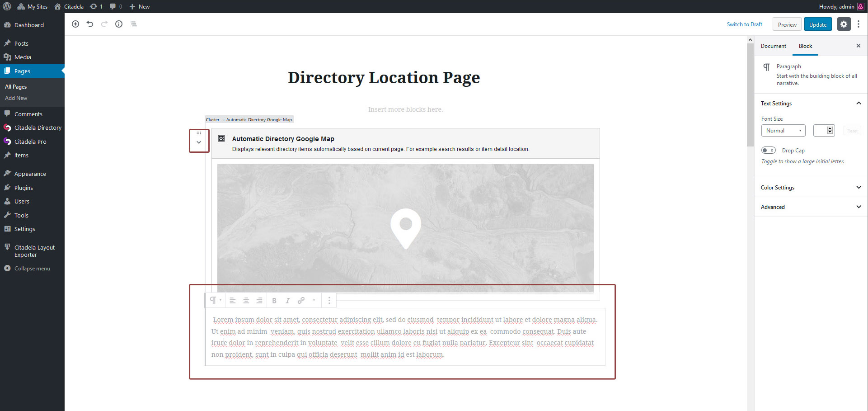Click the custom font size input field
The width and height of the screenshot is (868, 411).
coord(820,131)
